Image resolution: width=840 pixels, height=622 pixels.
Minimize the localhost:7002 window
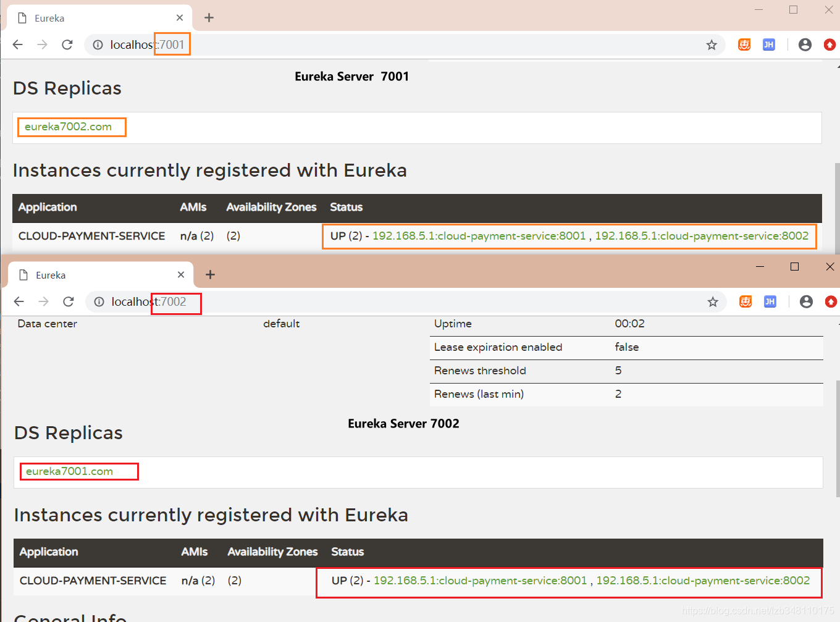[760, 266]
